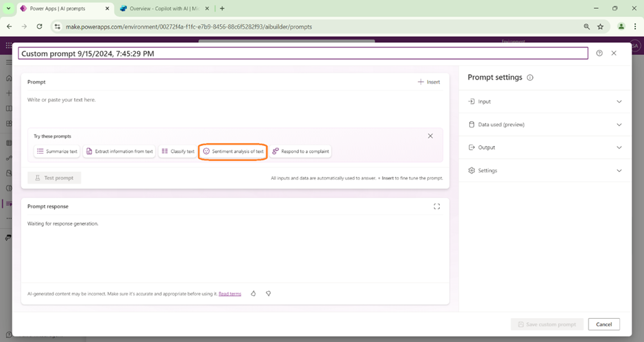Image resolution: width=644 pixels, height=342 pixels.
Task: Expand the Input settings section
Action: pyautogui.click(x=619, y=101)
